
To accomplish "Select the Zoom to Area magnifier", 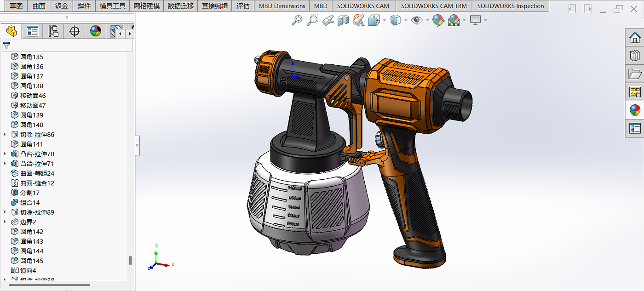I will [x=313, y=20].
